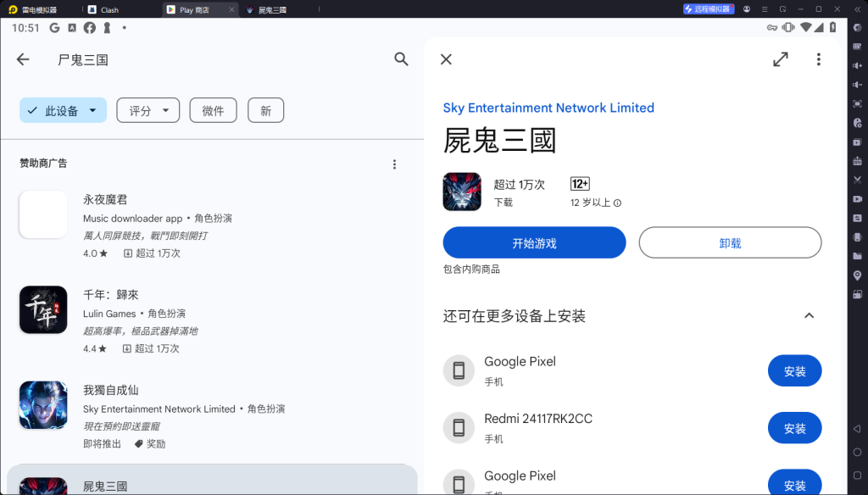The width and height of the screenshot is (868, 495).
Task: Tap the Facebook notification icon
Action: (x=89, y=28)
